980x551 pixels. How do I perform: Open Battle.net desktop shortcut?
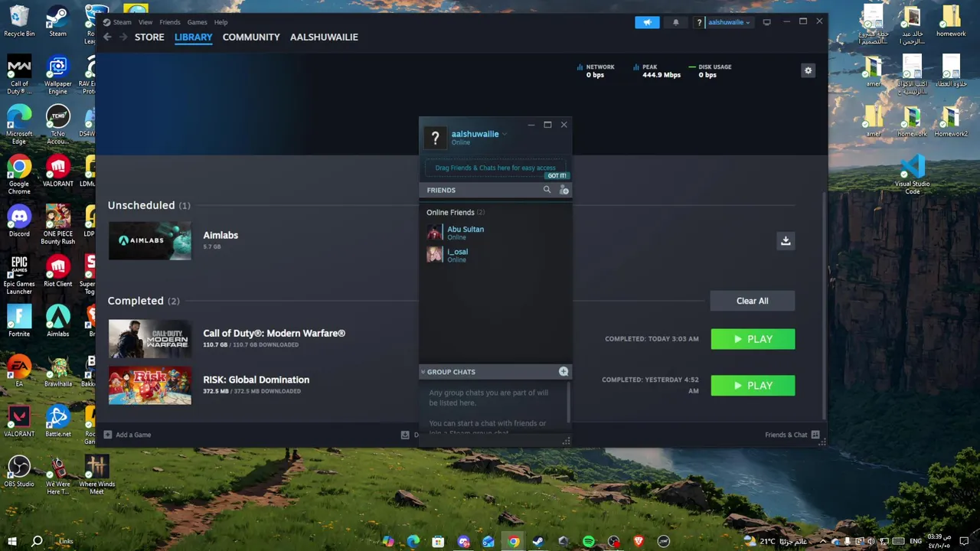coord(57,422)
